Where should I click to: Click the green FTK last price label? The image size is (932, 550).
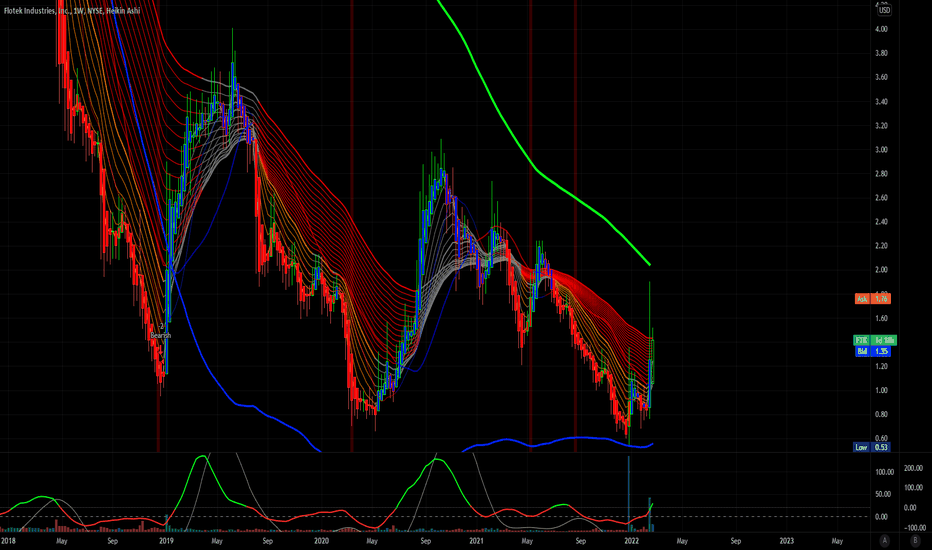tap(875, 340)
